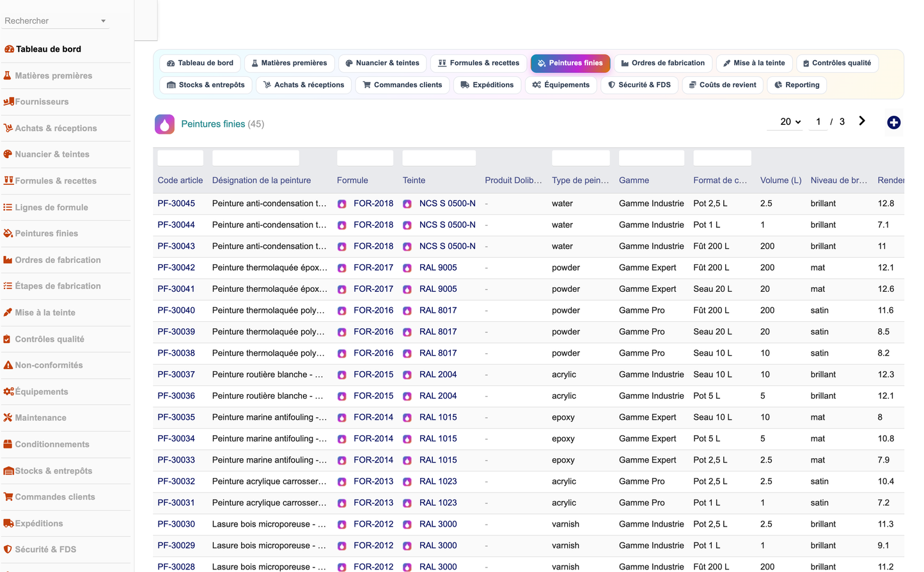Click the Code article filter field

pyautogui.click(x=180, y=158)
